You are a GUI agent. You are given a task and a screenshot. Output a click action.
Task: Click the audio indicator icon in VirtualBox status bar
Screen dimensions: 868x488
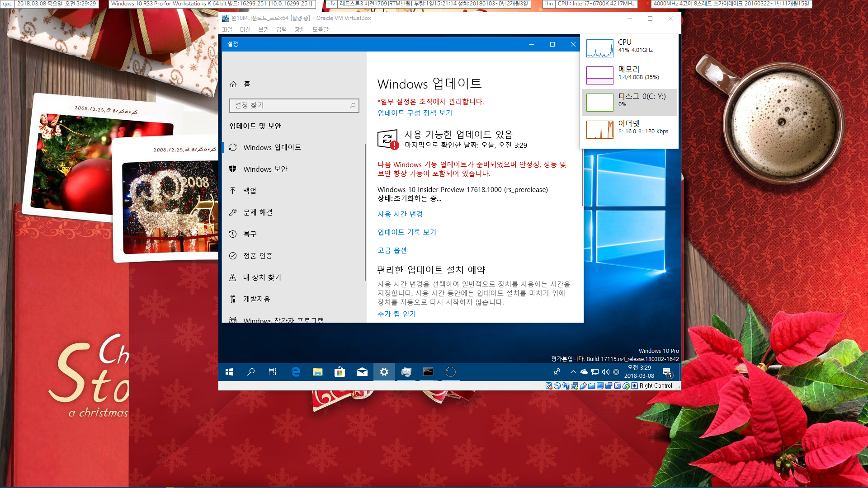(x=566, y=385)
